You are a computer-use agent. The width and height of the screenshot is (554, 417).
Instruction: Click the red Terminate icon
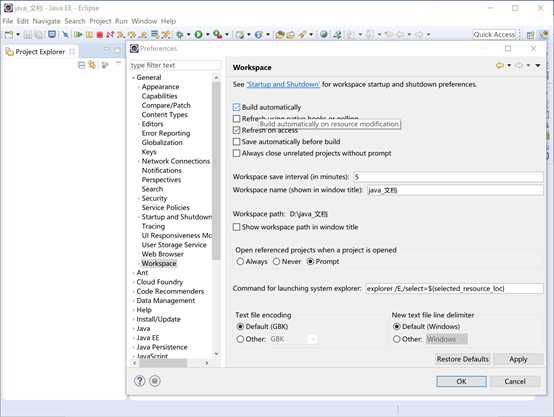coord(100,35)
